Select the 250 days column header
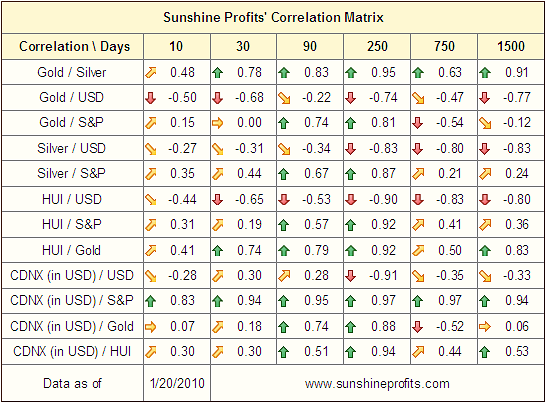This screenshot has width=547, height=404. coord(377,46)
